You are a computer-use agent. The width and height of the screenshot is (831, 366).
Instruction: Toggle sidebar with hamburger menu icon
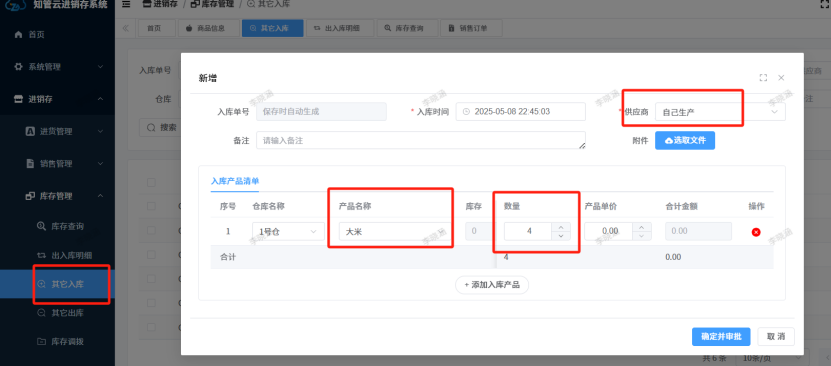tap(126, 5)
